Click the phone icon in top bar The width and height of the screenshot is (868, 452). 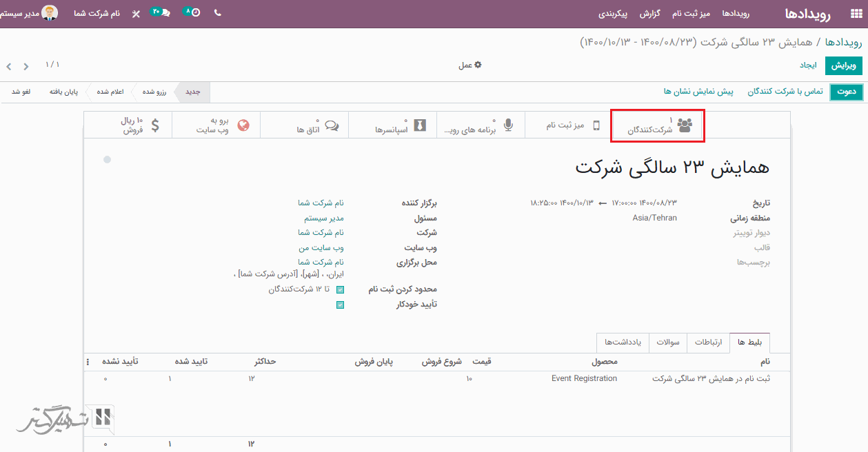pyautogui.click(x=218, y=13)
